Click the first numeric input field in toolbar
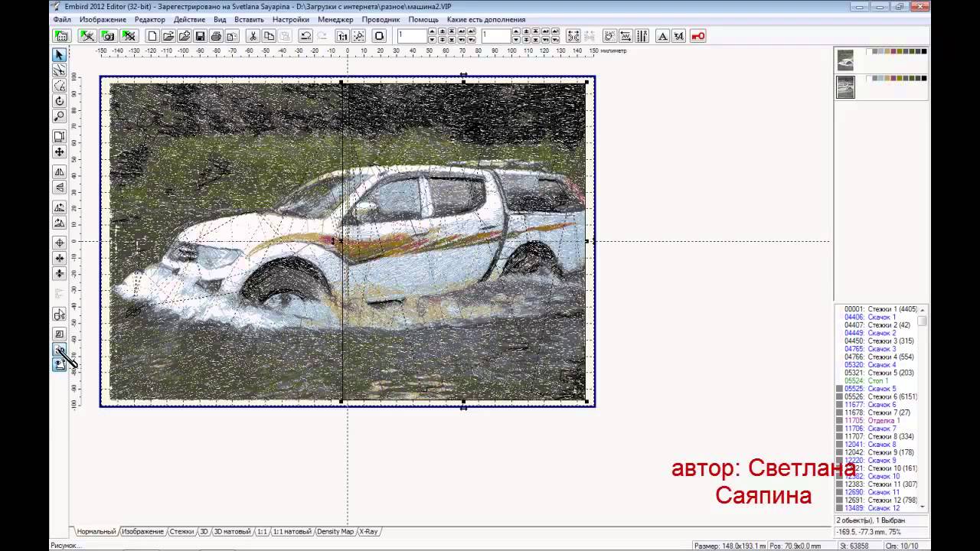980x551 pixels. 411,36
